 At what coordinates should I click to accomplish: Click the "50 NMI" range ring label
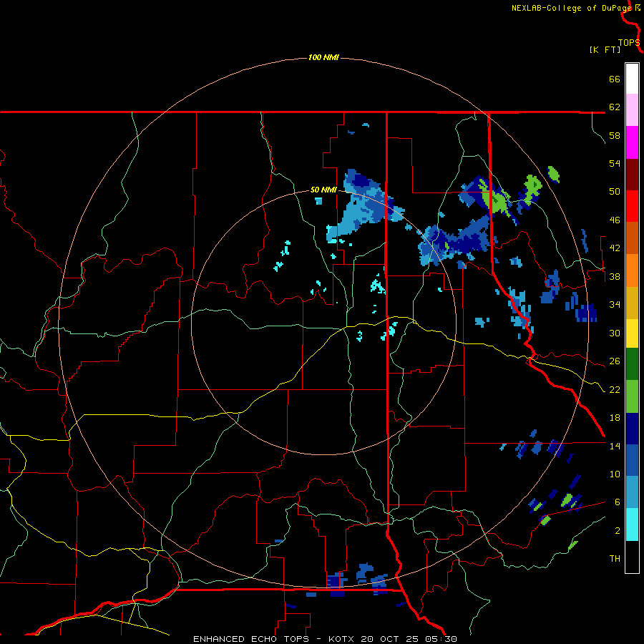click(323, 190)
